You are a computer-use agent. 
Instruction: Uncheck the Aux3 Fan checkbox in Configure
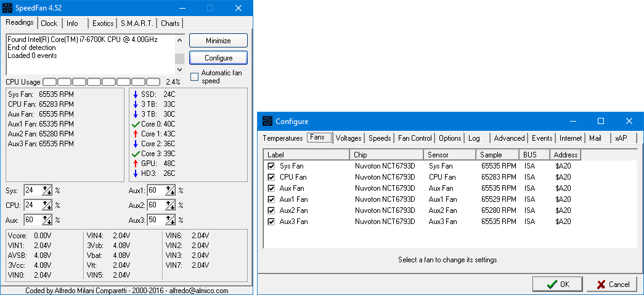(271, 222)
